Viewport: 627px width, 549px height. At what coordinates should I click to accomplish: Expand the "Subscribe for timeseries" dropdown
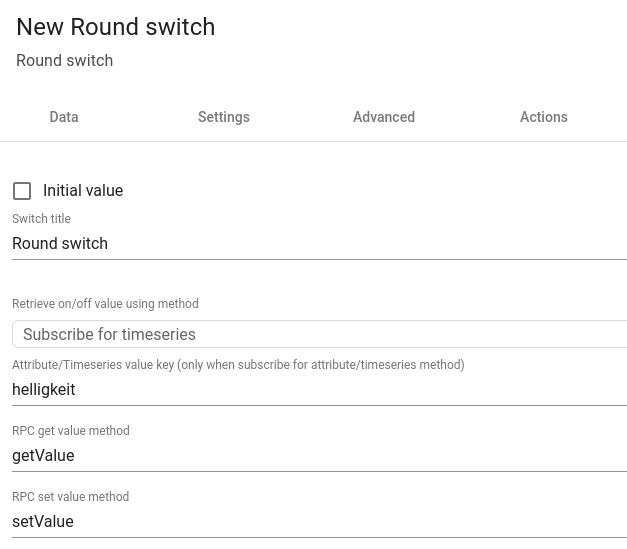tap(319, 334)
